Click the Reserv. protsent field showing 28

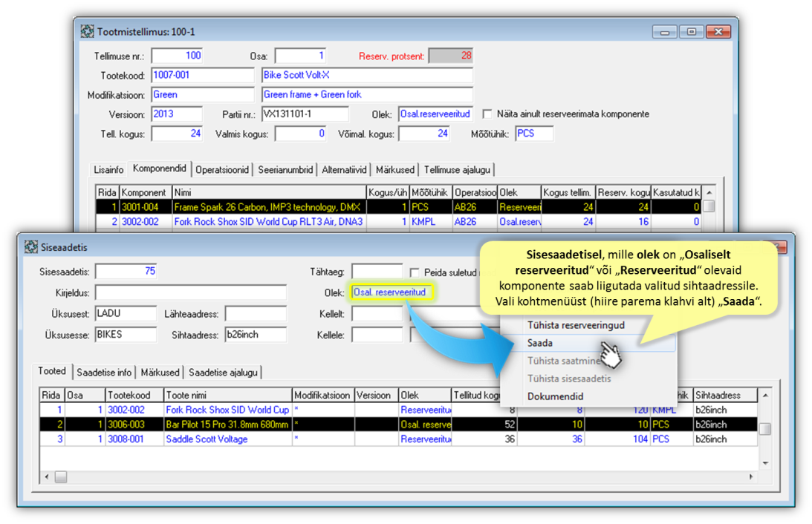click(451, 56)
